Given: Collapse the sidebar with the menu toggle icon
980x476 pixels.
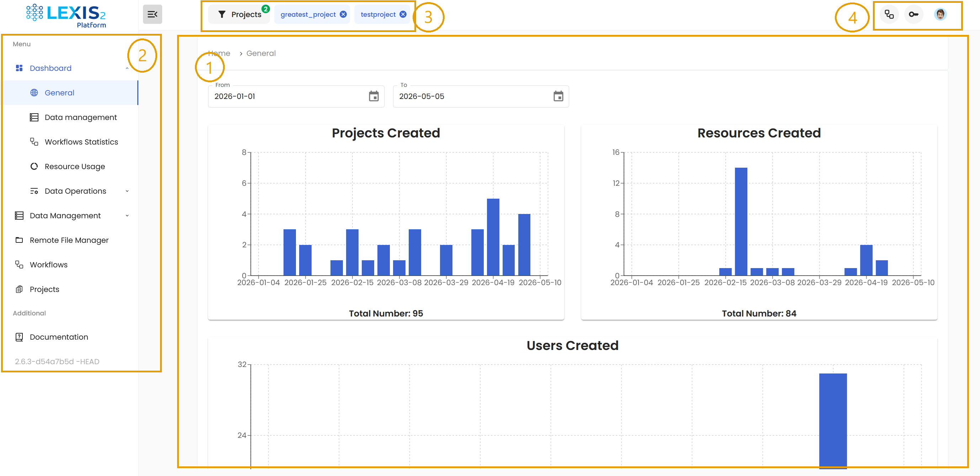Looking at the screenshot, I should click(152, 15).
